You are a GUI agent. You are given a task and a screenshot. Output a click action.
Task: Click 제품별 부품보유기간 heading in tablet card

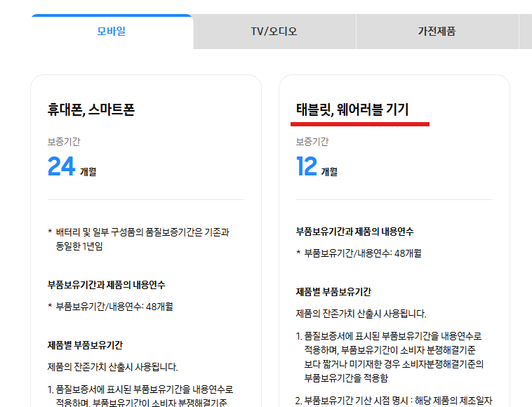click(333, 292)
